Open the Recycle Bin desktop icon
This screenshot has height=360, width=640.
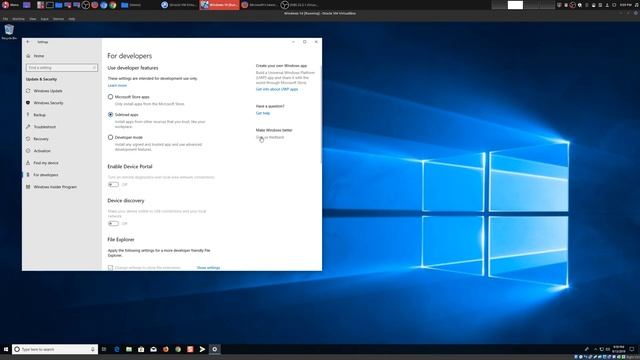click(x=9, y=31)
